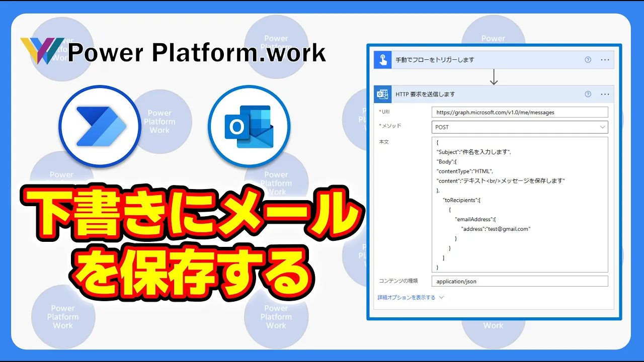The image size is (644, 362).
Task: Click the "emailAddress":{ line in the body
Action: click(x=475, y=219)
